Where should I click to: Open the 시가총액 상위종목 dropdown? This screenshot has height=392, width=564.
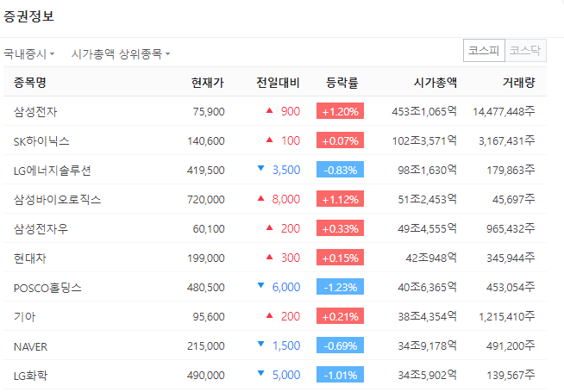(x=121, y=54)
